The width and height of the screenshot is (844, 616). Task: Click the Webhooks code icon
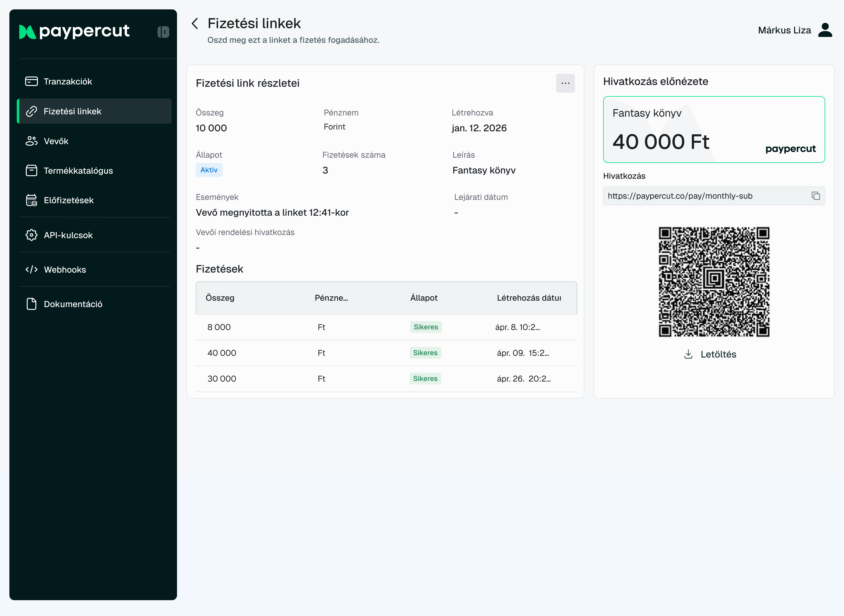pos(31,269)
